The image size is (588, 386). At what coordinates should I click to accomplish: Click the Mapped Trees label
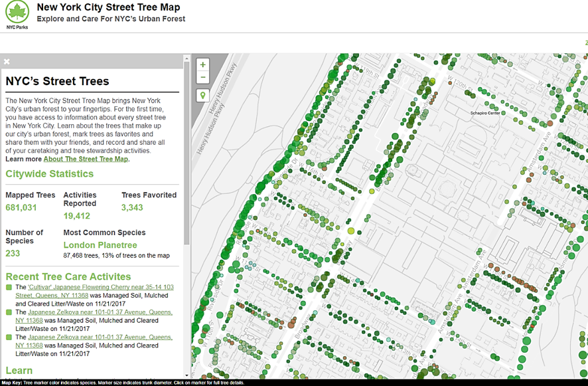[x=31, y=195]
